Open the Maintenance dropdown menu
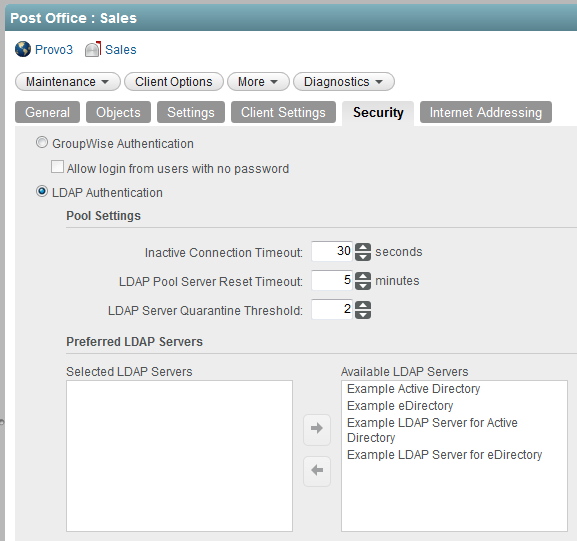This screenshot has height=541, width=577. coord(68,82)
